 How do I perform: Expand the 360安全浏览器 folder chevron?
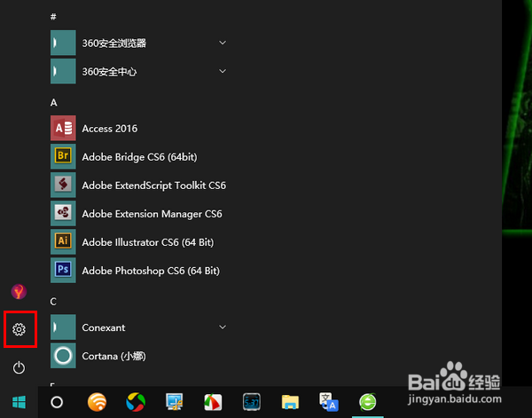point(223,43)
